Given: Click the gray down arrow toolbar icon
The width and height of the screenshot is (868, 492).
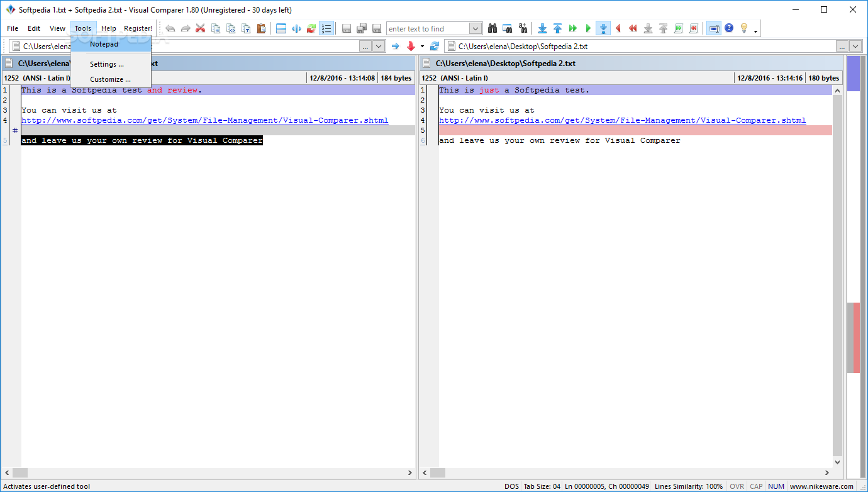Looking at the screenshot, I should click(x=648, y=28).
